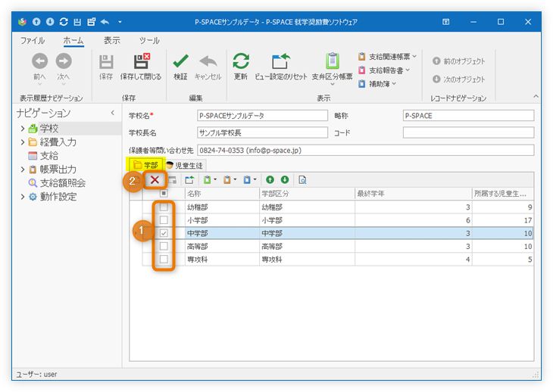Expand the 学校 tree node
The image size is (553, 392).
pyautogui.click(x=23, y=129)
